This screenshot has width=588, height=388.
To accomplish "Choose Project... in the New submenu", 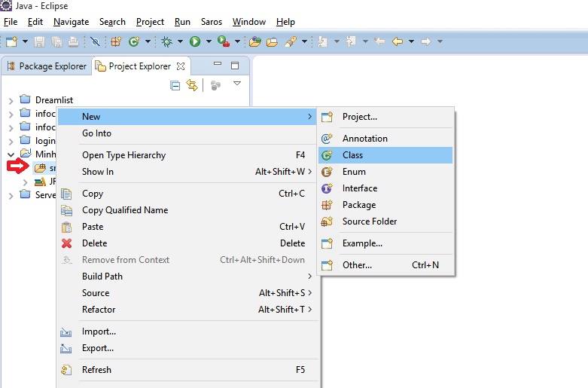I will click(385, 117).
